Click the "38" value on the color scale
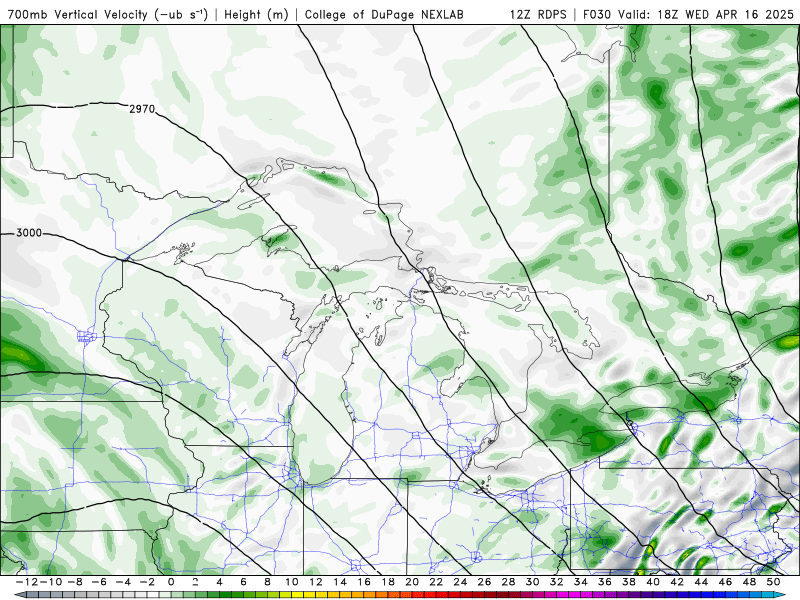This screenshot has width=800, height=600. click(x=629, y=582)
